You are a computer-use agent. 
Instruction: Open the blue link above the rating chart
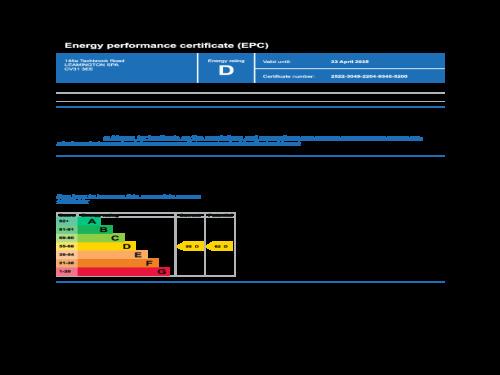coord(128,199)
